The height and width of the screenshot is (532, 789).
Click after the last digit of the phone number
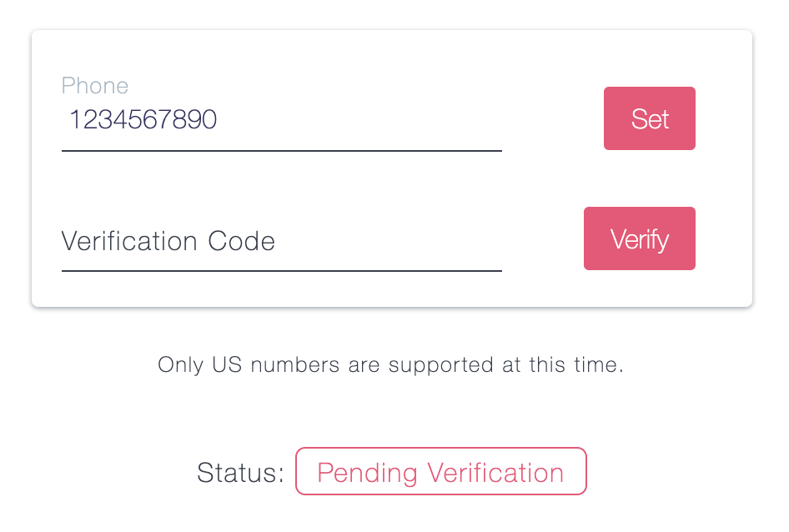pyautogui.click(x=219, y=120)
